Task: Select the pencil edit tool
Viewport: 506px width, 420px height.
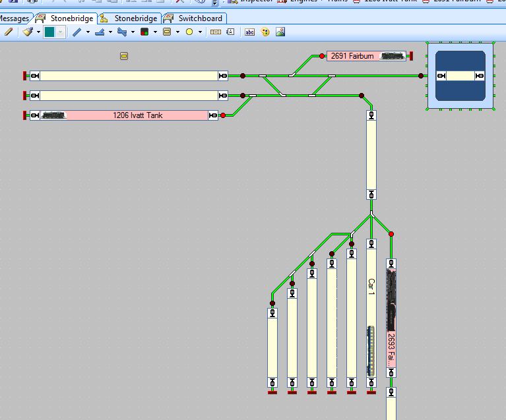Action: click(8, 32)
